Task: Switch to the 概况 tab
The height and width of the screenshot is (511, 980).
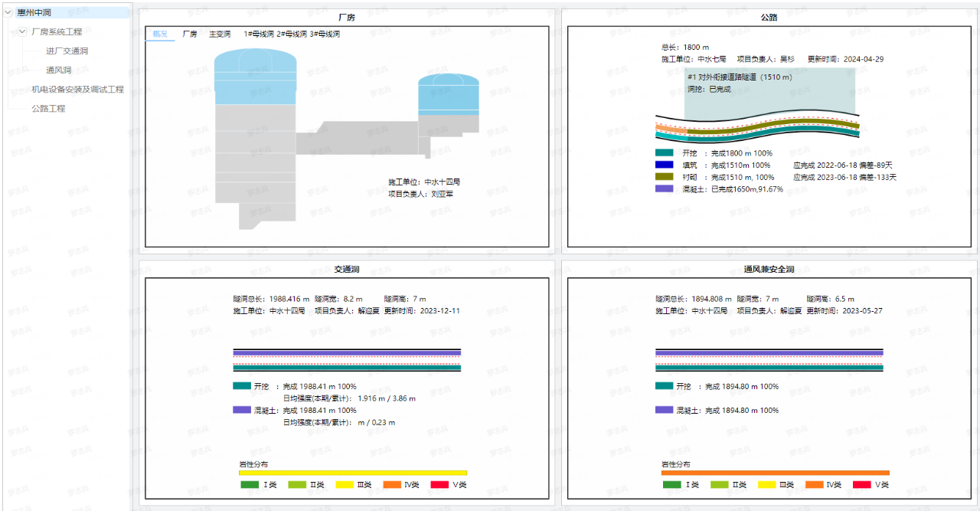Action: point(160,34)
